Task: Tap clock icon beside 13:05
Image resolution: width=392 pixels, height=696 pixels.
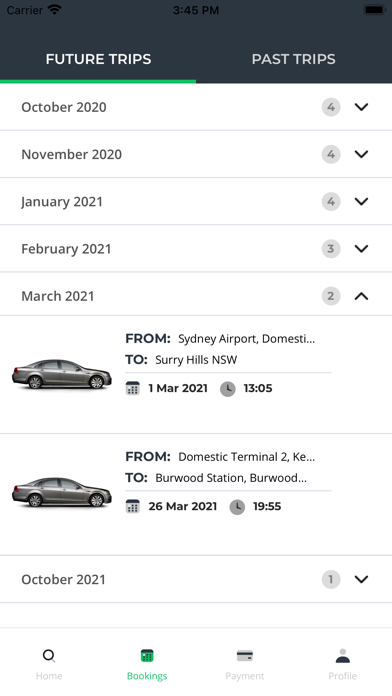Action: tap(228, 389)
